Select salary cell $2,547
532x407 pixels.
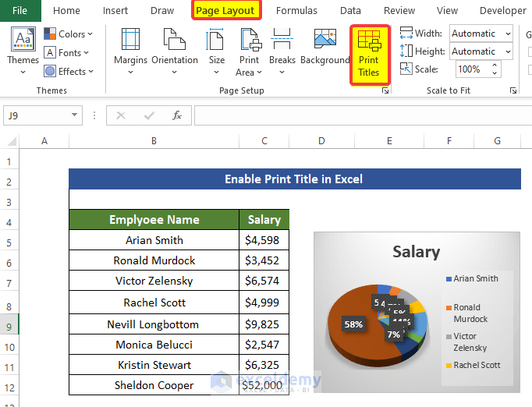pos(264,345)
